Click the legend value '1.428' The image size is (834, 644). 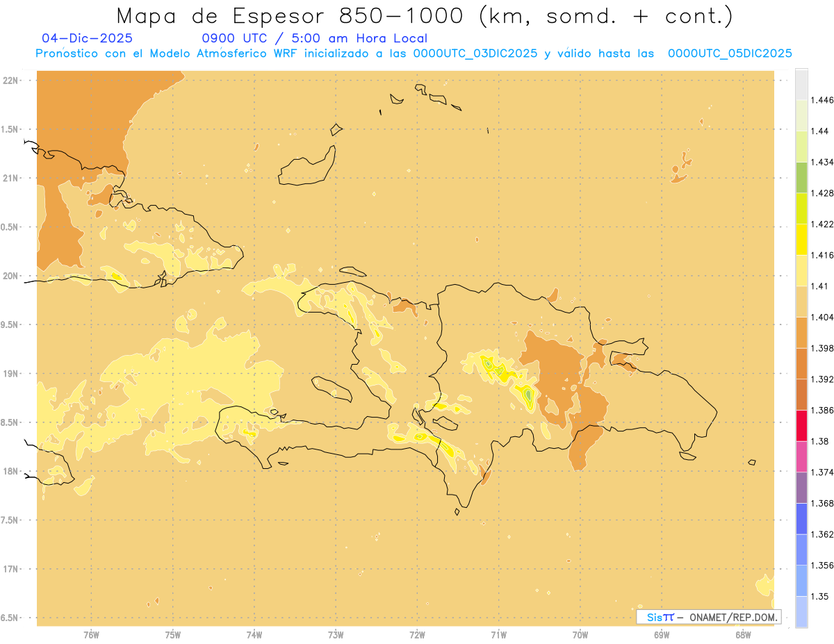822,193
